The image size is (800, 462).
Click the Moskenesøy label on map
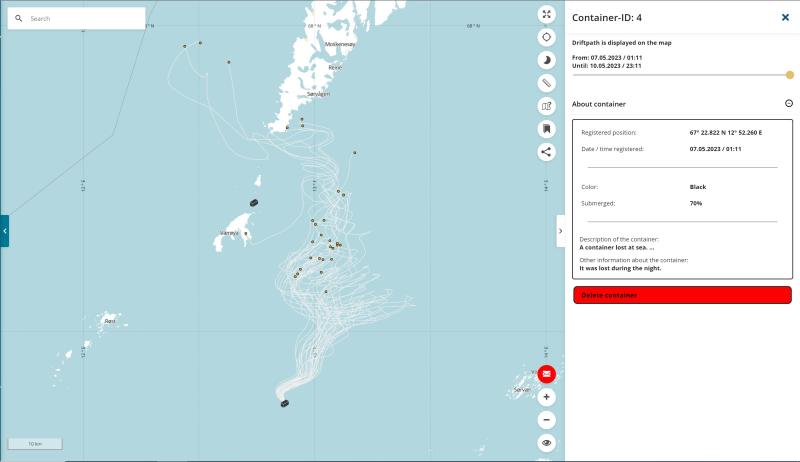tap(340, 44)
